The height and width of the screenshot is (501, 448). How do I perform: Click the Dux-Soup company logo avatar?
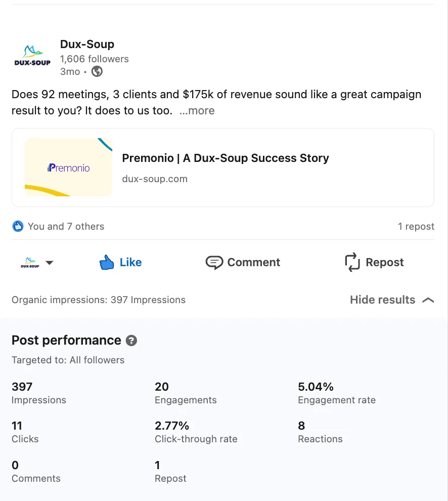(32, 56)
